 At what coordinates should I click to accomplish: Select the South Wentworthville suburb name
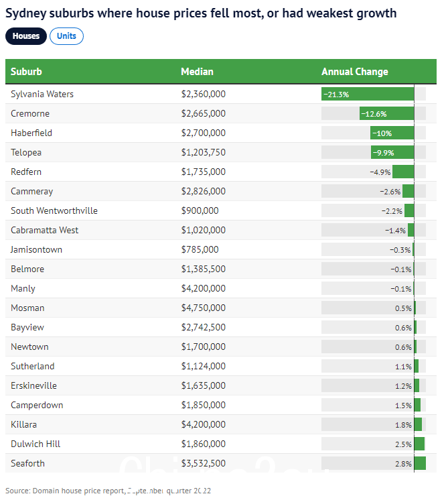54,210
